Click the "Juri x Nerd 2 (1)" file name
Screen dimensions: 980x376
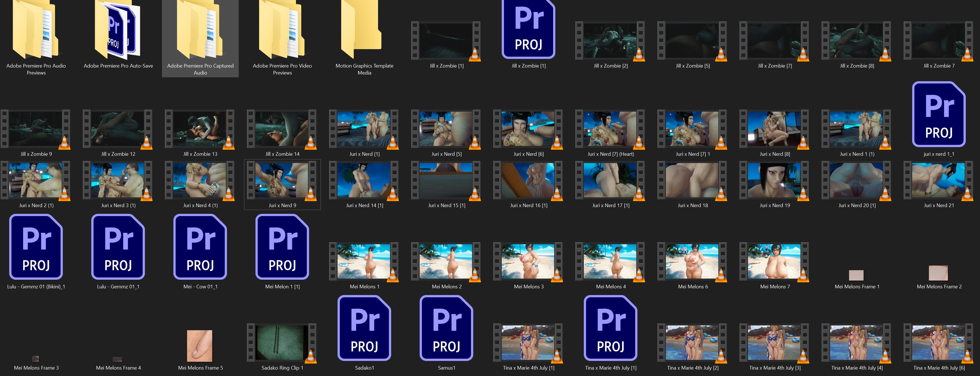coord(36,205)
